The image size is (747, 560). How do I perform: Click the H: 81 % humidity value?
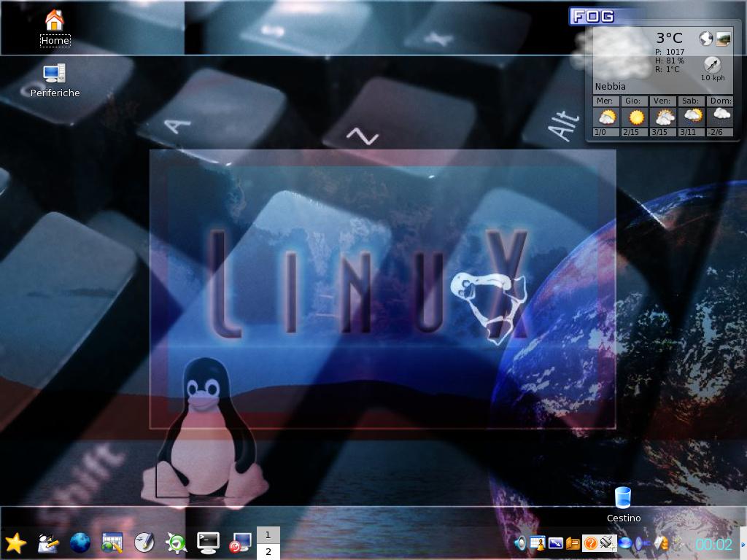pos(670,61)
